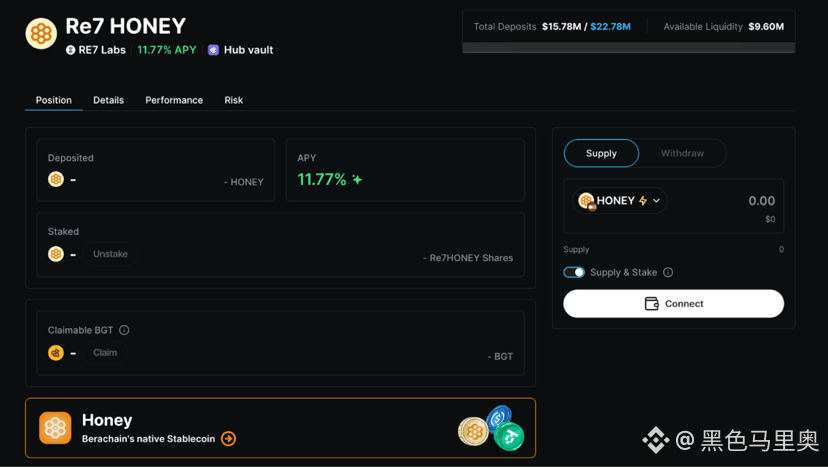828x467 pixels.
Task: Select the Supply mode tab
Action: [x=601, y=153]
